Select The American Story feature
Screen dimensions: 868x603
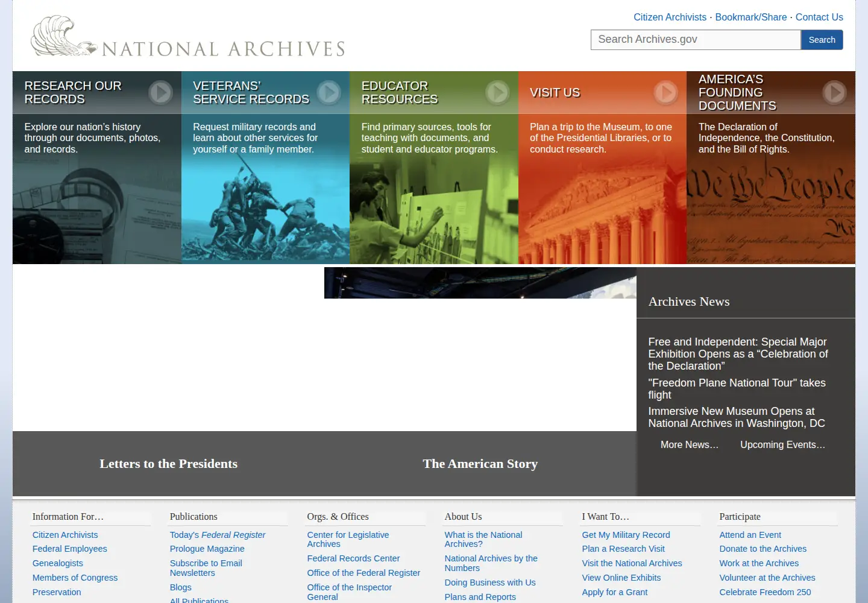click(480, 464)
